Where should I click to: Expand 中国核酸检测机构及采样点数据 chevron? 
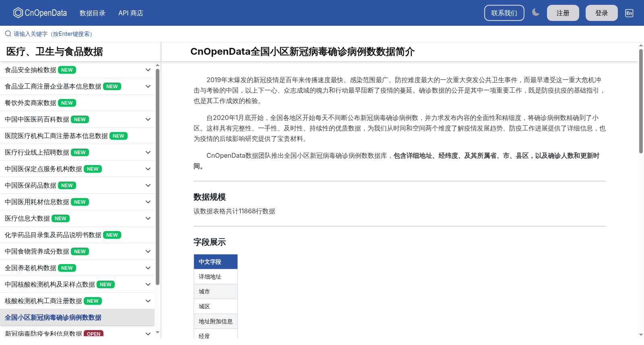click(x=148, y=285)
